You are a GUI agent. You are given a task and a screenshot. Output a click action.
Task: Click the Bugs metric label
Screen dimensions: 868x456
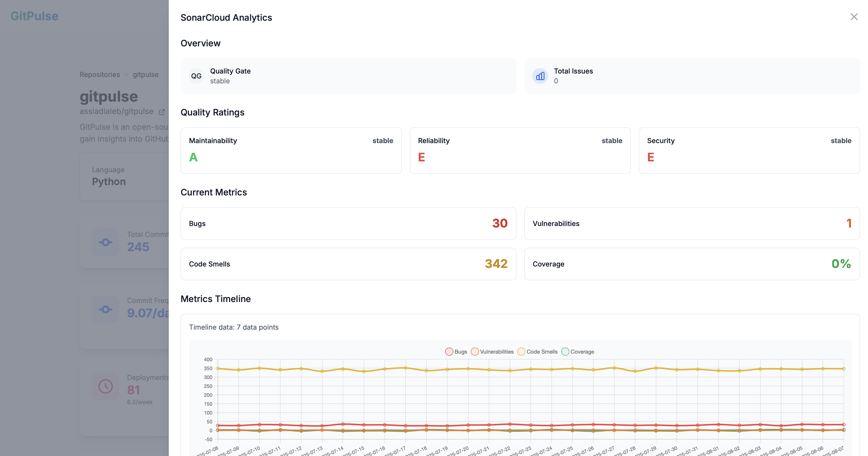tap(197, 224)
